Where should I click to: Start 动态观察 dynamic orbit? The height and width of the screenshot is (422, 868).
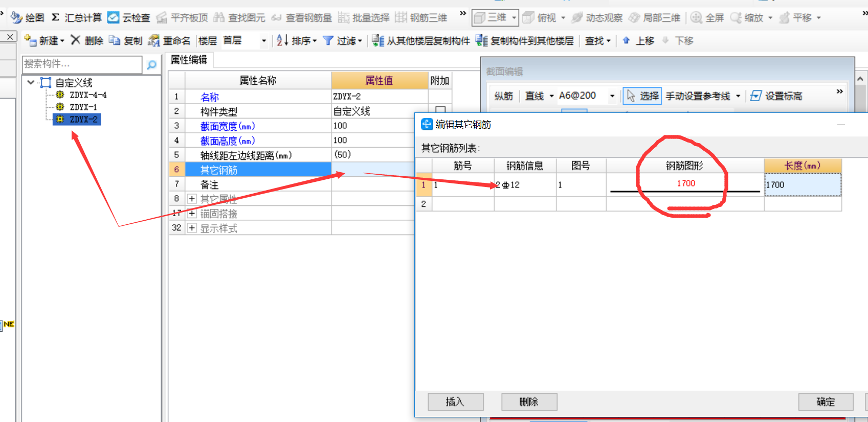point(597,18)
